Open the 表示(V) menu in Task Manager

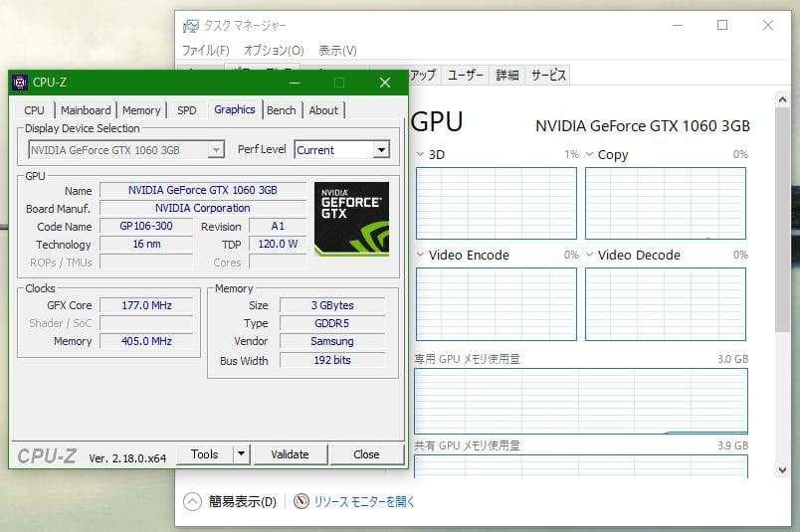337,50
